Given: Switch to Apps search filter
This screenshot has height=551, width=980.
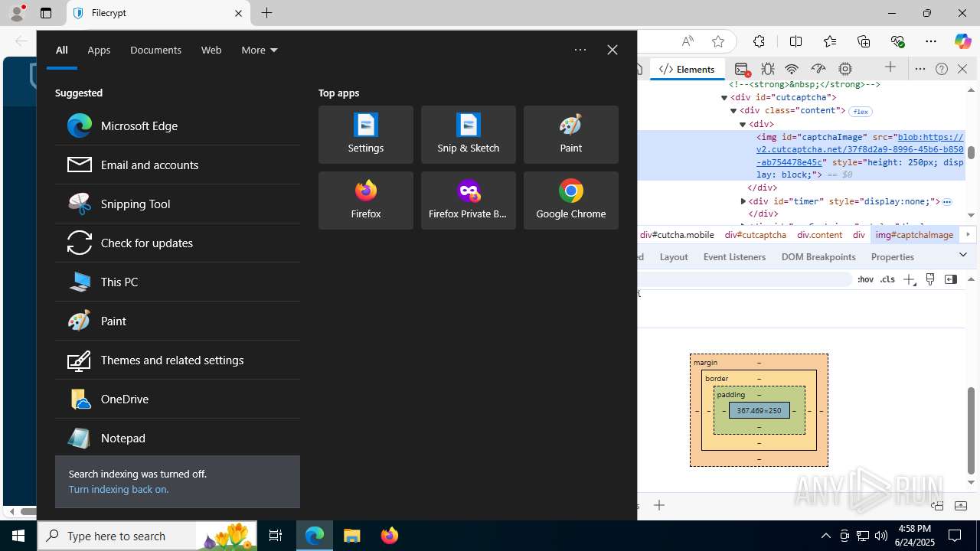Looking at the screenshot, I should [x=99, y=50].
